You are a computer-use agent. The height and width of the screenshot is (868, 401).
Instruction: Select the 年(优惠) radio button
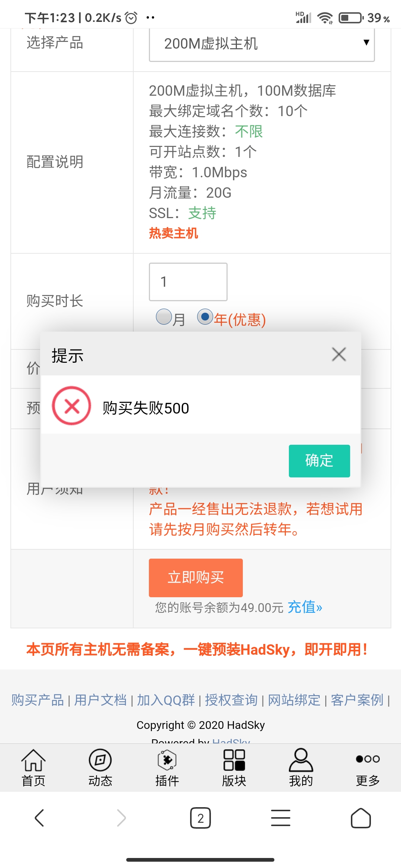click(205, 317)
